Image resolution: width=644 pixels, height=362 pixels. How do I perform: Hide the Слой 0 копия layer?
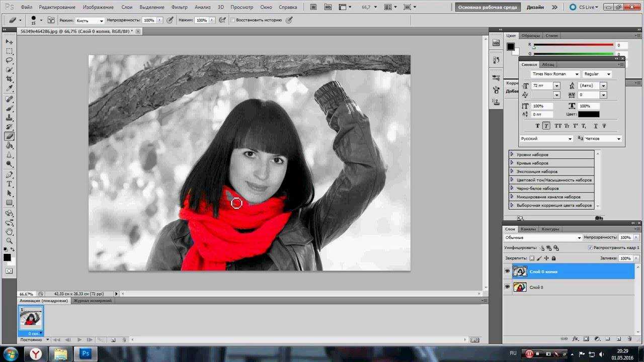[x=507, y=271]
